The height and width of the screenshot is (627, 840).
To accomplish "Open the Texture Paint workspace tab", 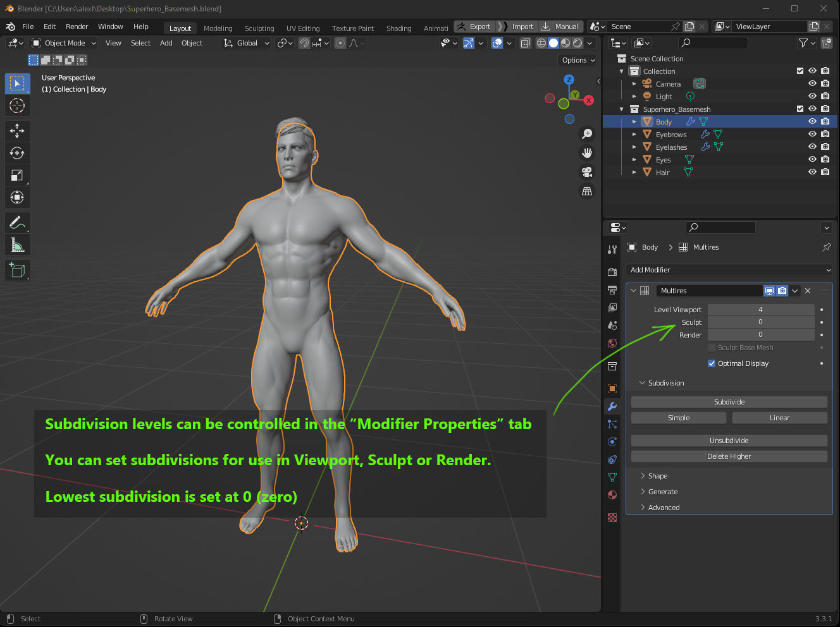I will 353,28.
